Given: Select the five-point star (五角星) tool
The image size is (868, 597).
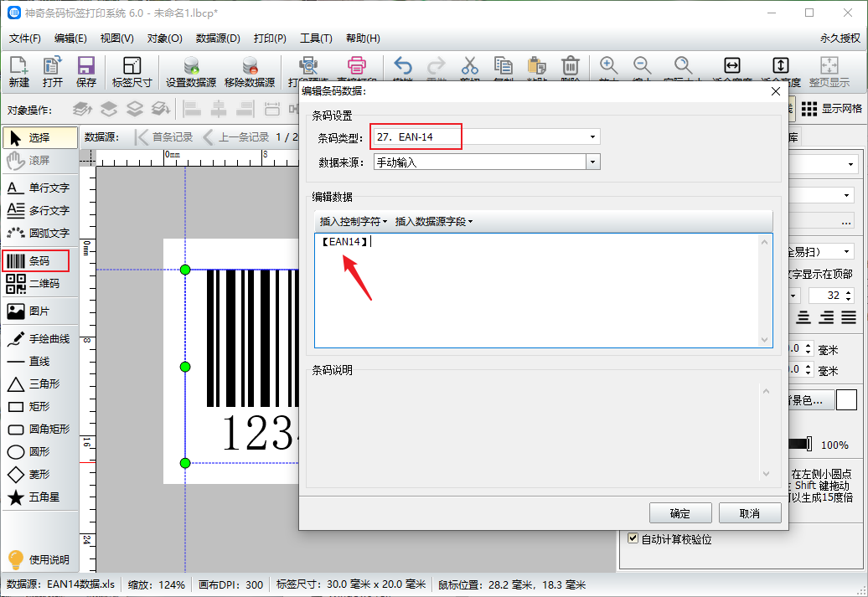Looking at the screenshot, I should [40, 497].
